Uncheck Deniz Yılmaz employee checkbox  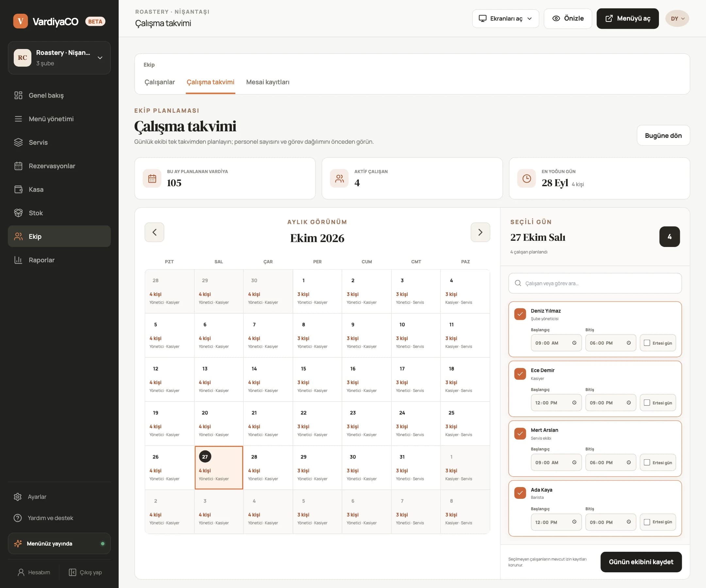click(520, 314)
